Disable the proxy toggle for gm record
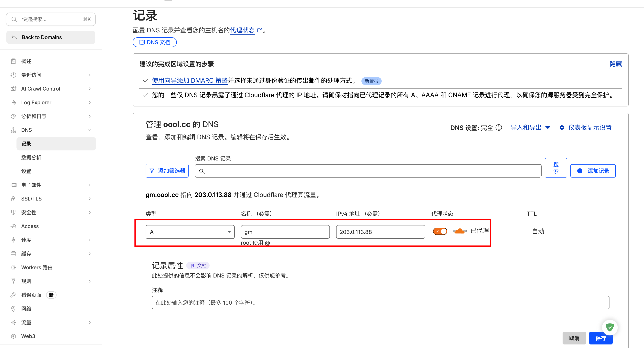The height and width of the screenshot is (348, 644). click(440, 231)
